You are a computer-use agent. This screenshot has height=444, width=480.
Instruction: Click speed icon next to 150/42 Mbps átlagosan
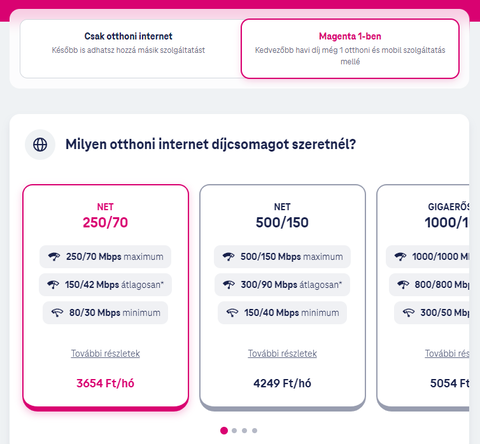(53, 285)
